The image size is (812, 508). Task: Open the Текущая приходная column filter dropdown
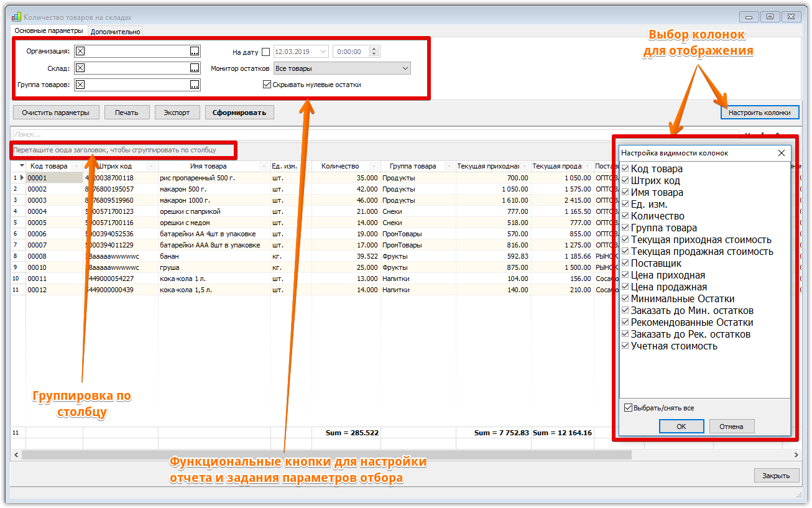(x=525, y=167)
